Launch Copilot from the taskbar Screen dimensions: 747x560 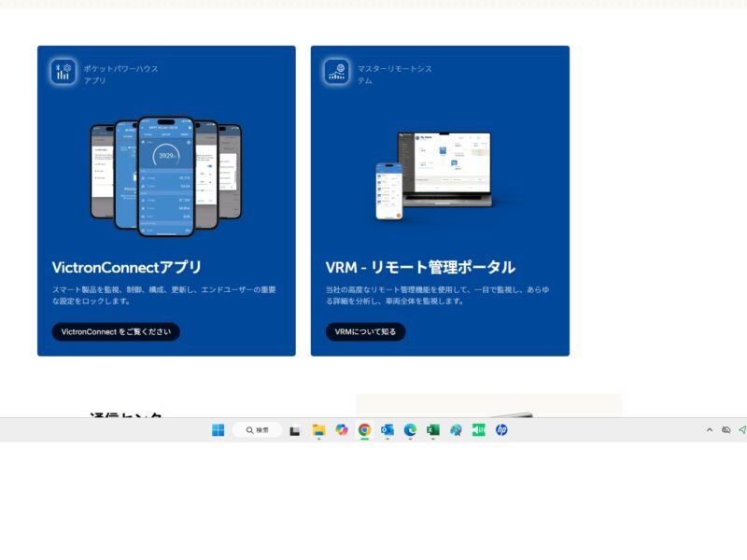342,430
